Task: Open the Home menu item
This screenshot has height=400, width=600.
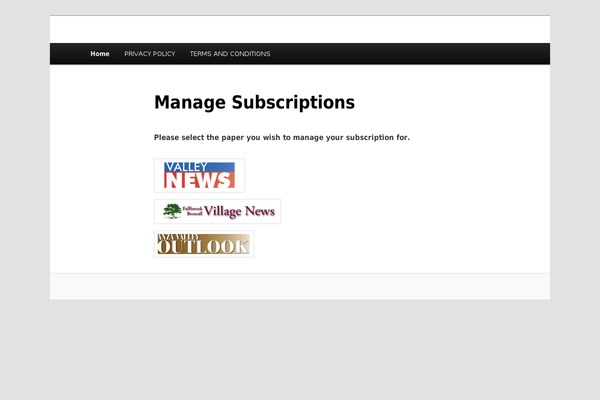Action: (x=100, y=54)
